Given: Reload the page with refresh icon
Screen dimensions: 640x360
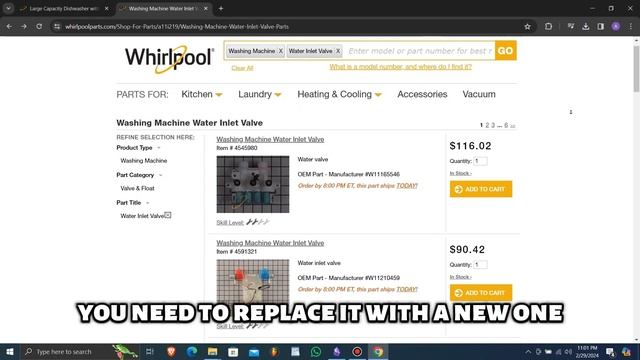Looking at the screenshot, I should pos(39,27).
